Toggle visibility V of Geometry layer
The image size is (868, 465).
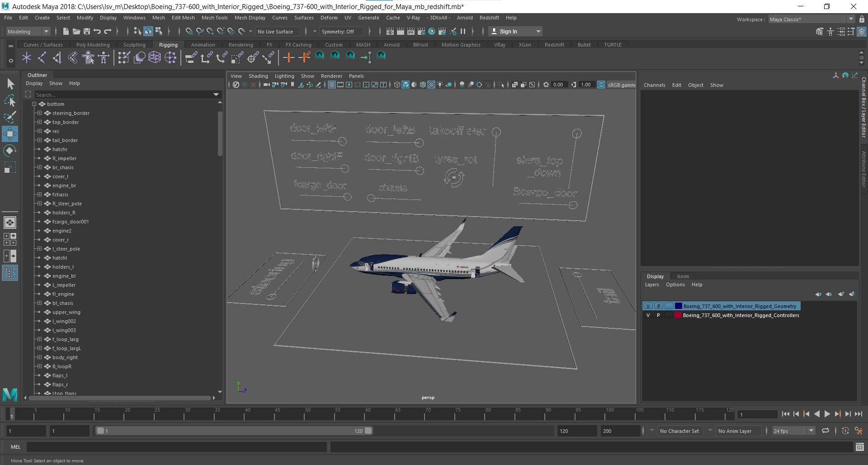pyautogui.click(x=648, y=306)
